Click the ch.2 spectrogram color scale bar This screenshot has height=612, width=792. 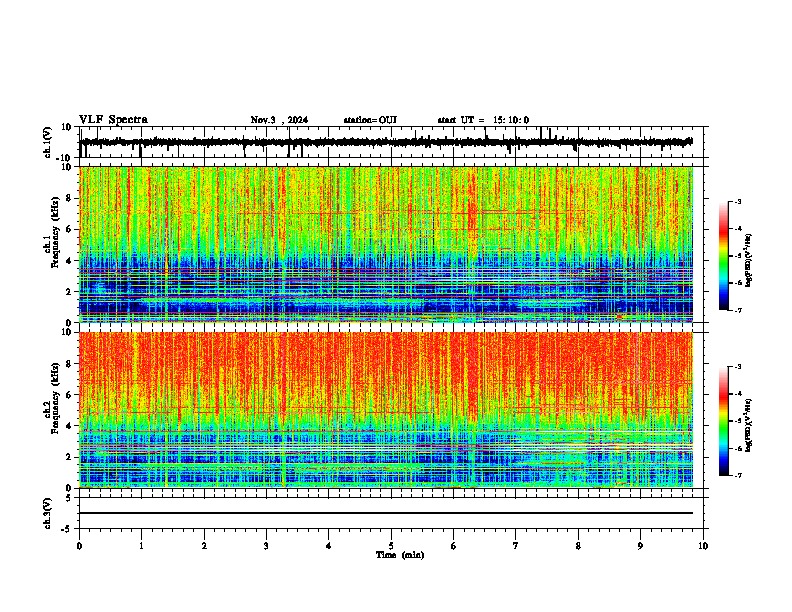[724, 421]
